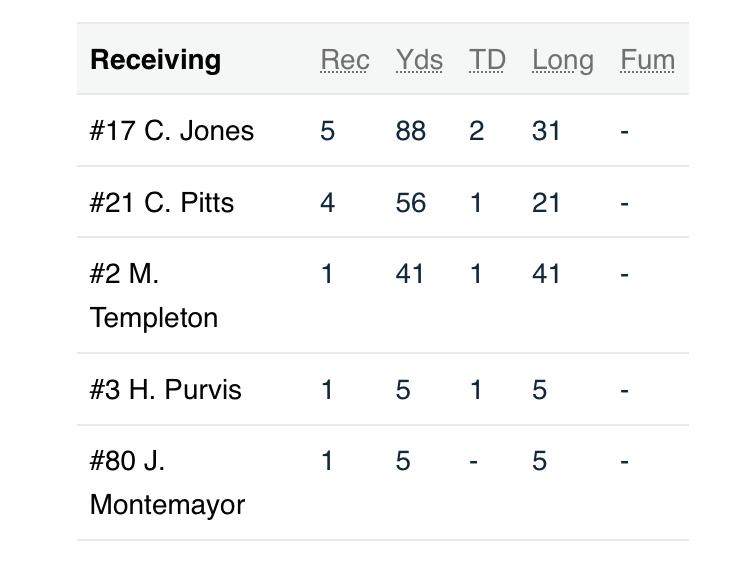Click C. Jones's 2 touchdowns value
732x584 pixels.
[x=476, y=131]
